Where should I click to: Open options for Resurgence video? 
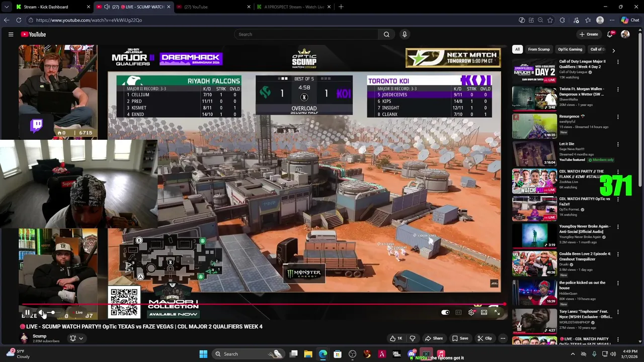[x=618, y=117]
